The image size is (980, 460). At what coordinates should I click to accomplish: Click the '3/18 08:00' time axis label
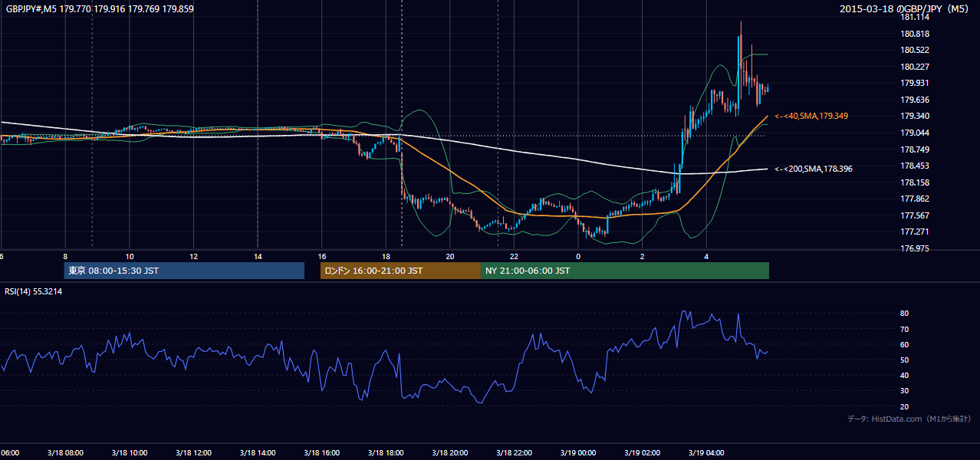pyautogui.click(x=64, y=453)
